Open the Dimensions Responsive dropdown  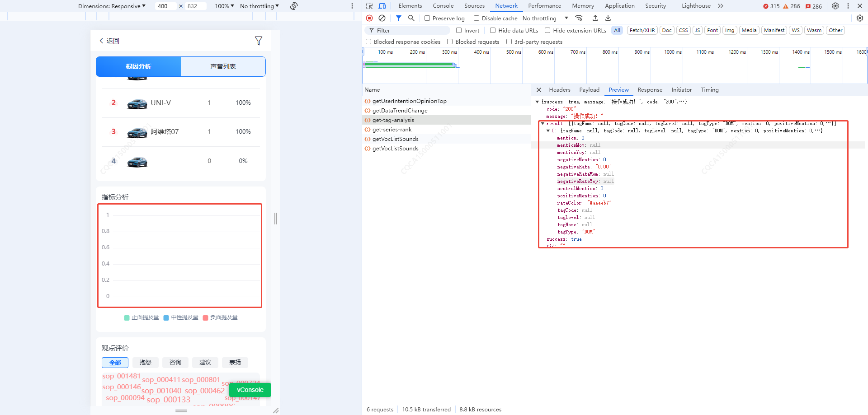tap(112, 6)
